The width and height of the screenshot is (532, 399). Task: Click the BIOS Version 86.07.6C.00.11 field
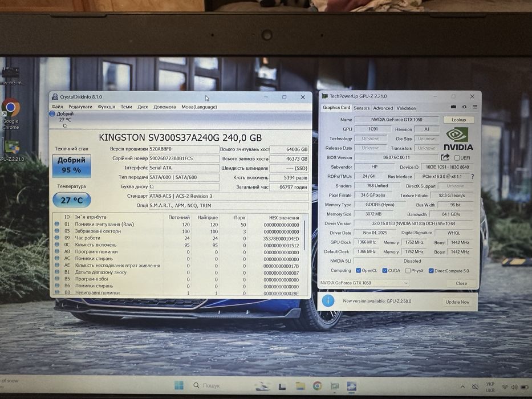tap(396, 157)
